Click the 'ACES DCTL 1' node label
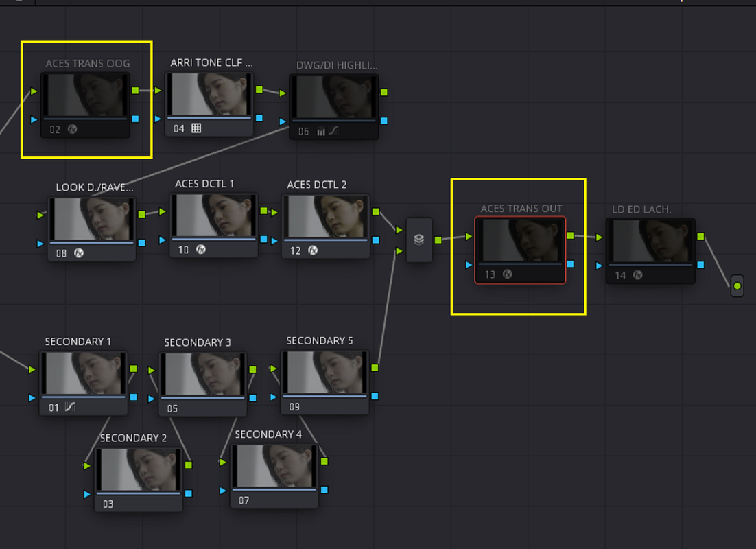Image resolution: width=756 pixels, height=549 pixels. pyautogui.click(x=204, y=184)
